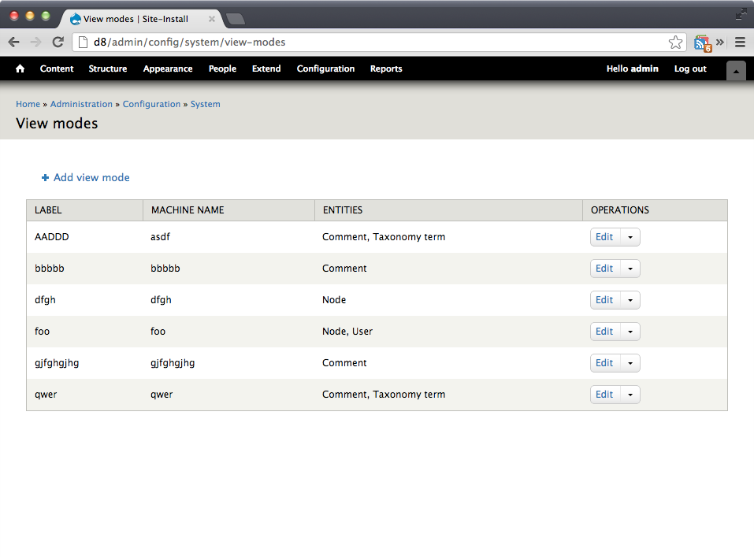Collapse the admin toolbar arrow toggle
Viewport: 754px width, 560px height.
coord(736,71)
